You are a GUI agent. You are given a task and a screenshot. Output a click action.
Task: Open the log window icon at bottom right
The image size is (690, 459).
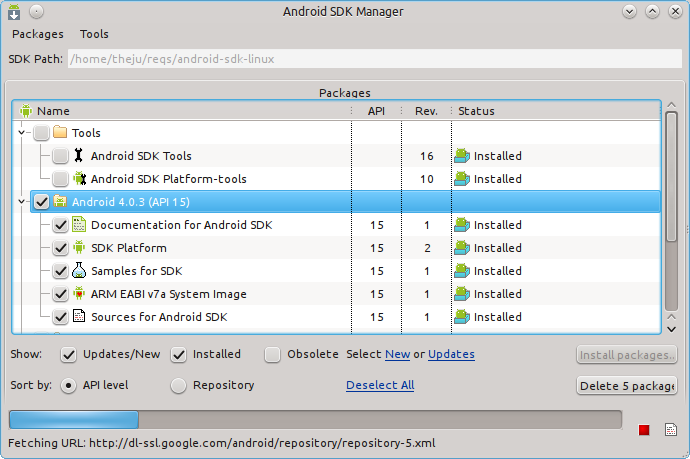(671, 430)
